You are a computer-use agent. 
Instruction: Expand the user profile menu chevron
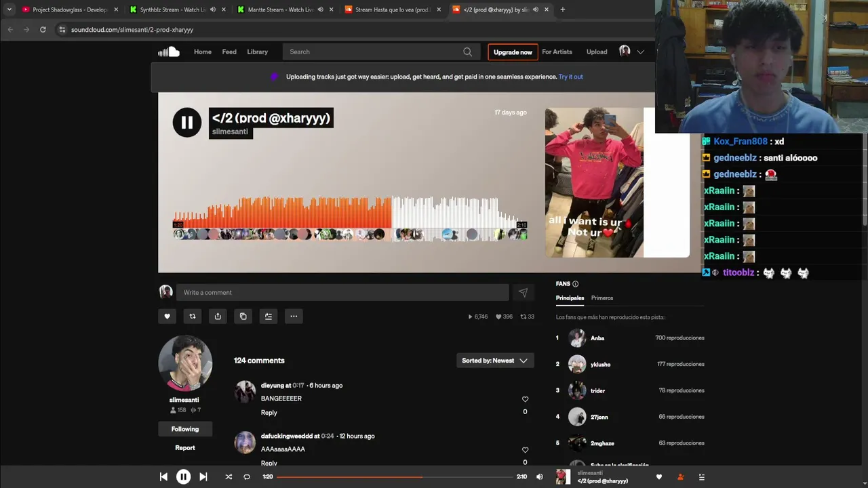pos(640,52)
